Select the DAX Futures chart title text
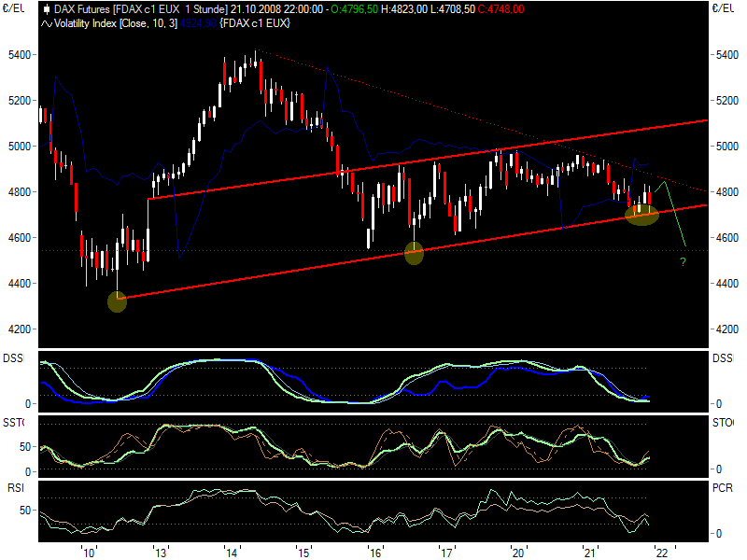The width and height of the screenshot is (747, 560). point(142,9)
